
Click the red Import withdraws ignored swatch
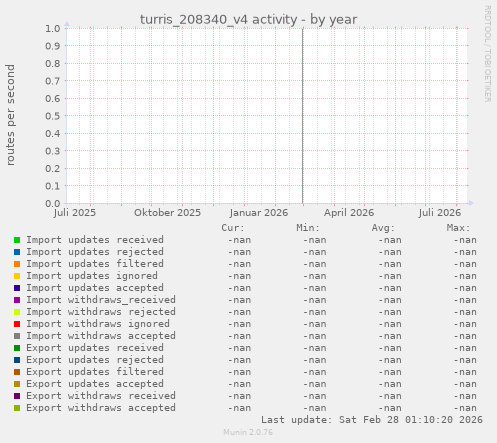tap(17, 324)
